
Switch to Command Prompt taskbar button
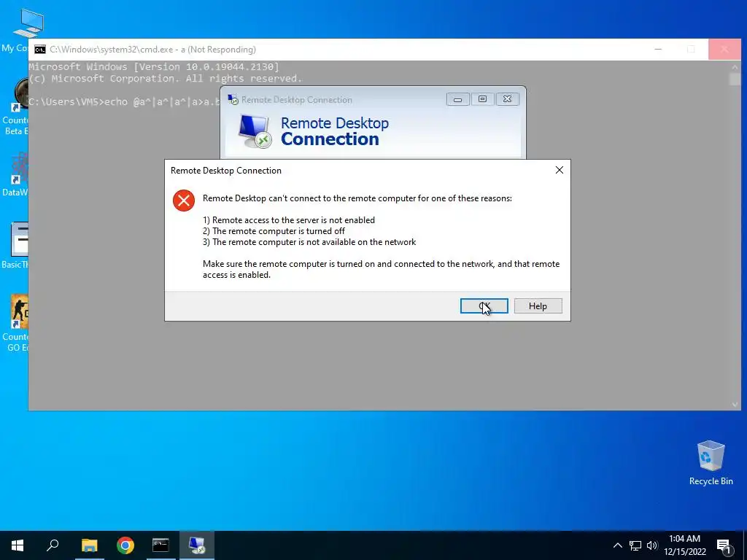[160, 545]
